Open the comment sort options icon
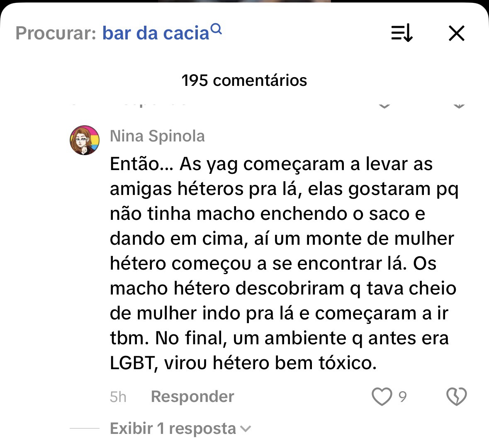The height and width of the screenshot is (448, 489). (401, 33)
